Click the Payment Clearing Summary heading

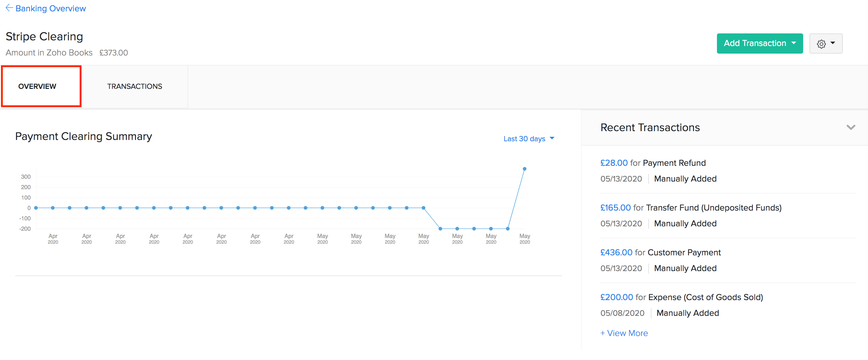pos(84,136)
